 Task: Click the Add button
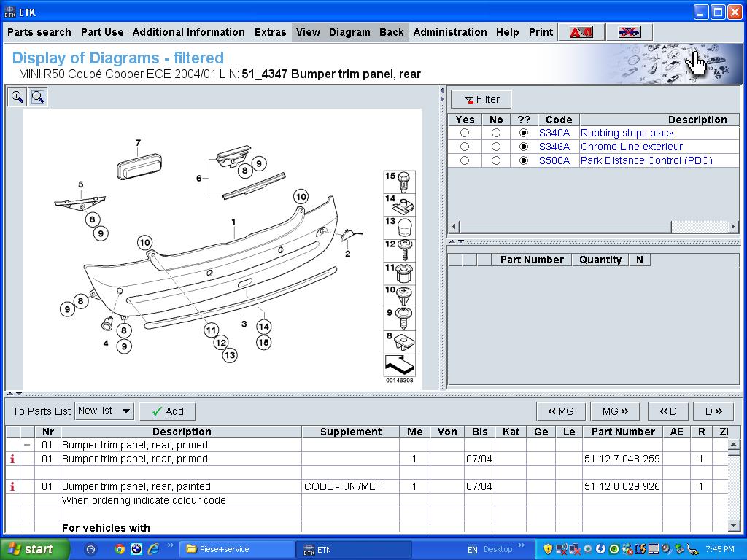click(167, 411)
